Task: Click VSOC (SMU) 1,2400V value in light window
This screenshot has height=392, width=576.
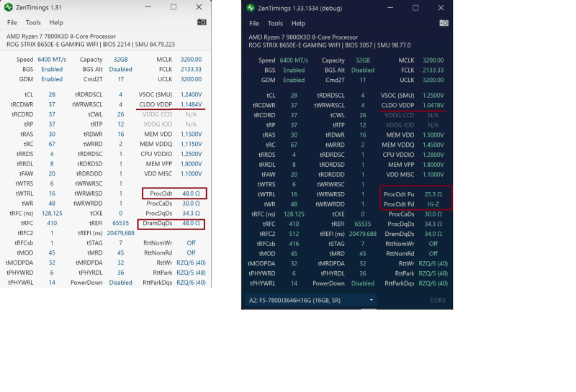Action: pos(191,94)
